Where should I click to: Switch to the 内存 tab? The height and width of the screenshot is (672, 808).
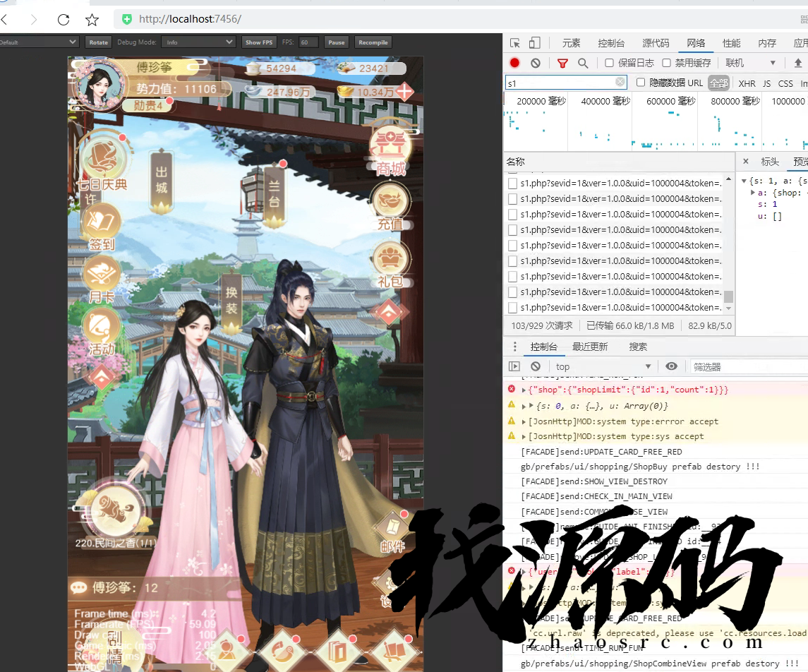[x=767, y=43]
